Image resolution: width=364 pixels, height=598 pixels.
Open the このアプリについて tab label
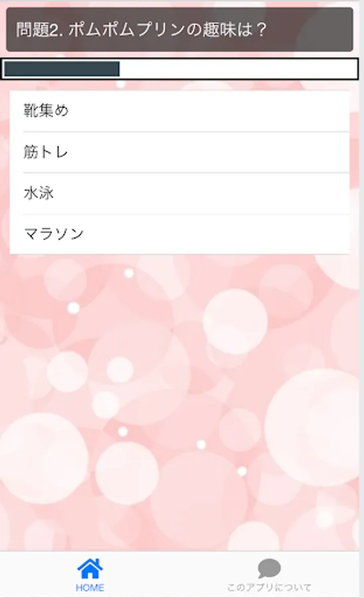(269, 587)
